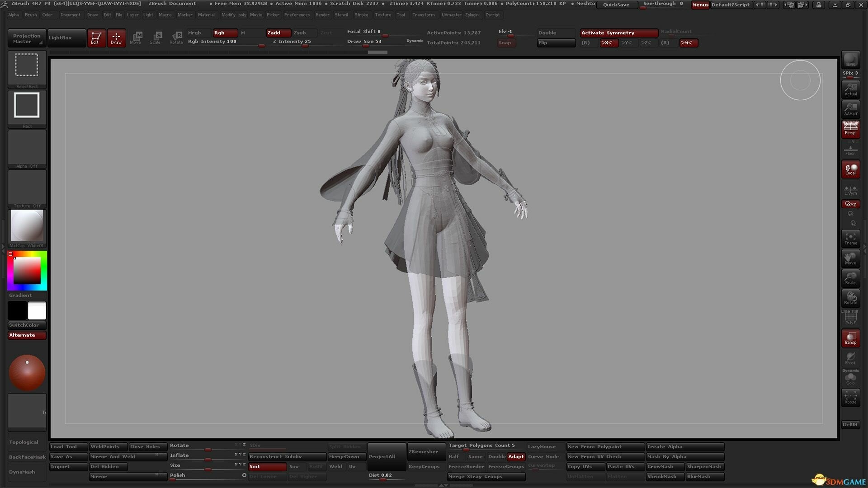Open the Alpha Off selector
The width and height of the screenshot is (868, 488).
[27, 149]
